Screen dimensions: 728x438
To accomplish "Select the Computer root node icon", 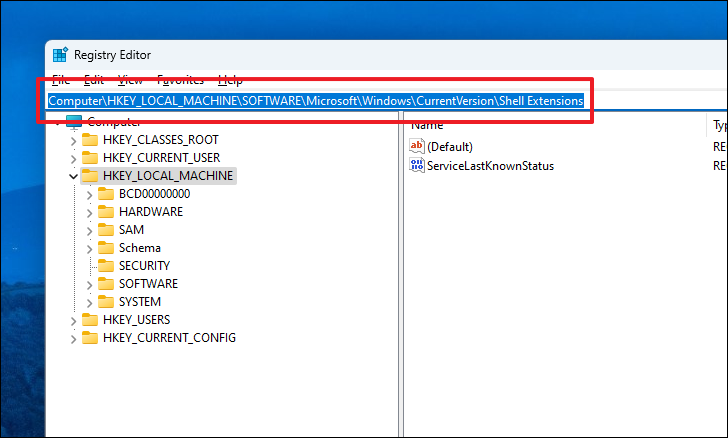I will pos(74,122).
